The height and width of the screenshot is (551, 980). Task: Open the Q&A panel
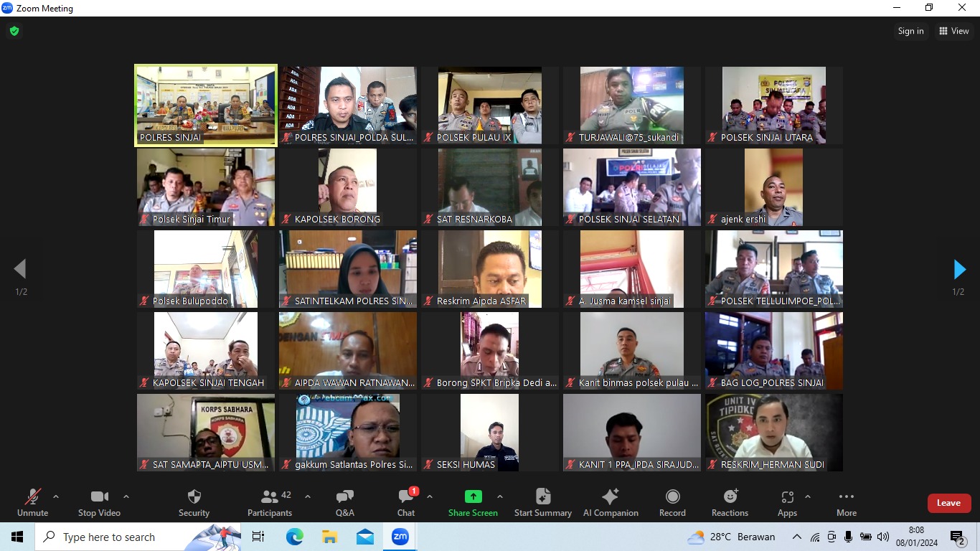point(344,502)
